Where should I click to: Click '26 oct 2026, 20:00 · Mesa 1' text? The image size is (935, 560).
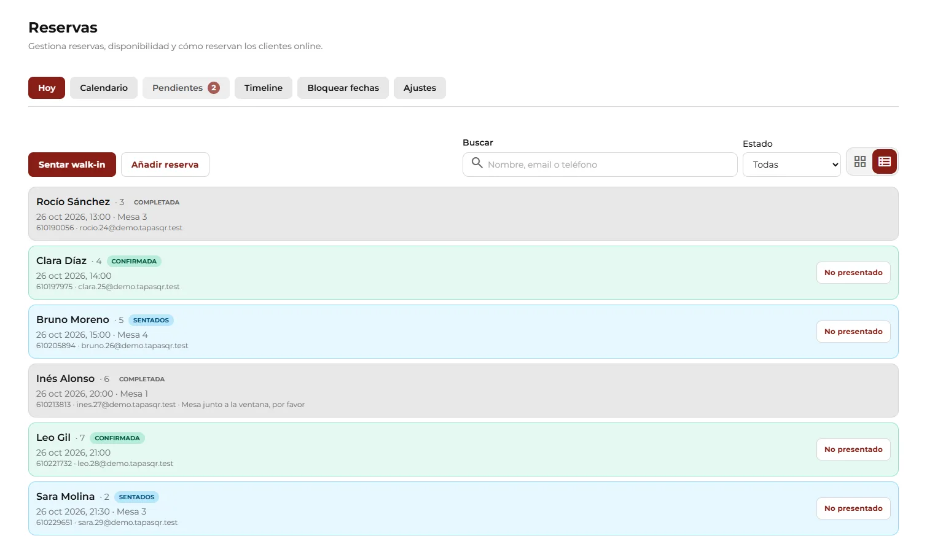[x=92, y=394]
